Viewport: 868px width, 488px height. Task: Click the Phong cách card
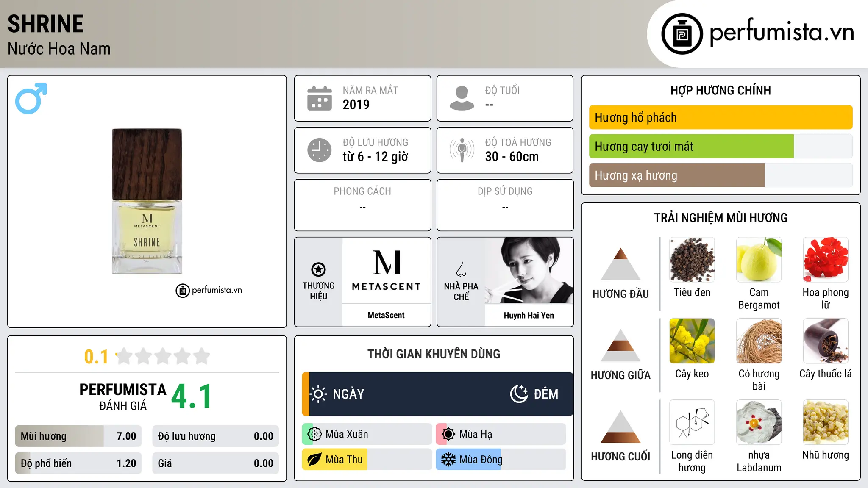point(362,205)
